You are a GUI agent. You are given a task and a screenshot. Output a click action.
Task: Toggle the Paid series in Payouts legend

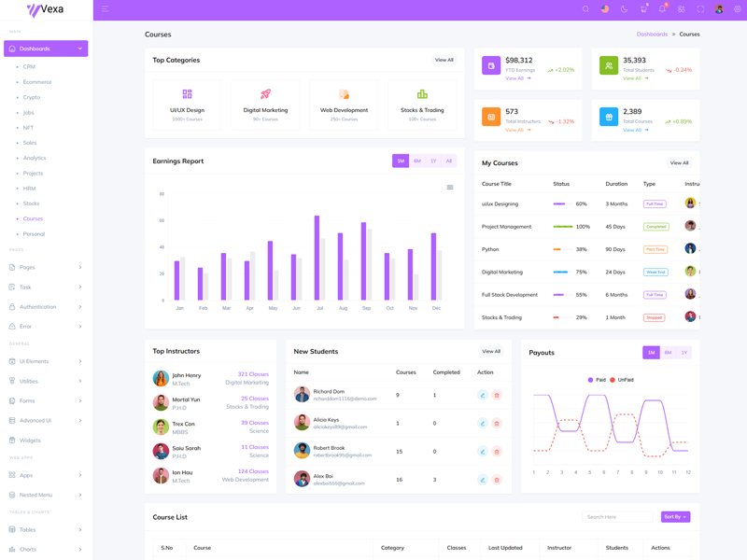tap(597, 380)
